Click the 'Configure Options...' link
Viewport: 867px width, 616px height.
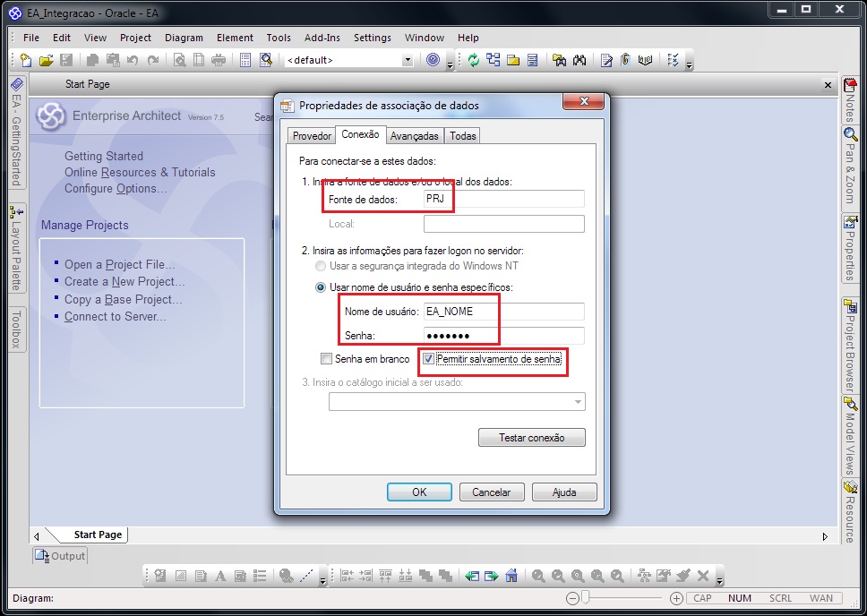pos(116,189)
